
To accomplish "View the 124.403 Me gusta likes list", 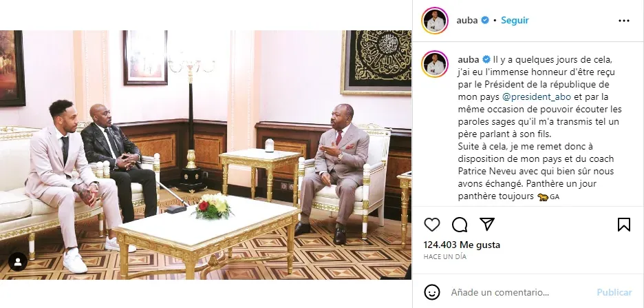I will coord(462,245).
